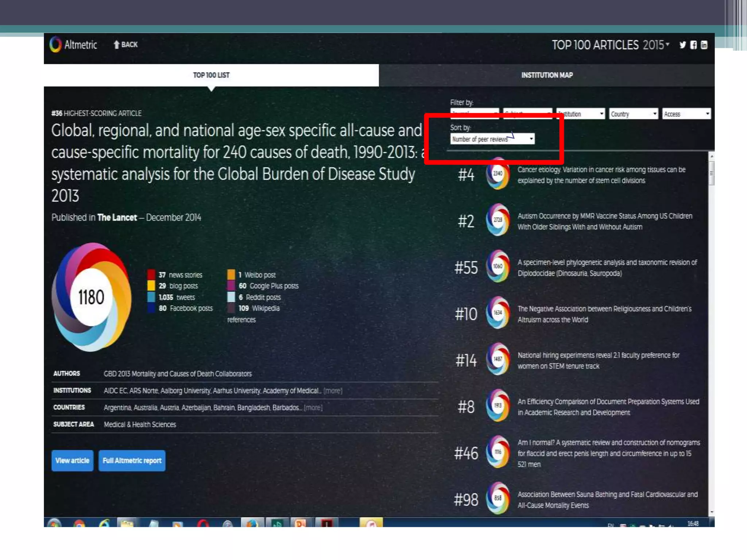747x560 pixels.
Task: Click the 1180 Altmetric score donut
Action: (91, 297)
